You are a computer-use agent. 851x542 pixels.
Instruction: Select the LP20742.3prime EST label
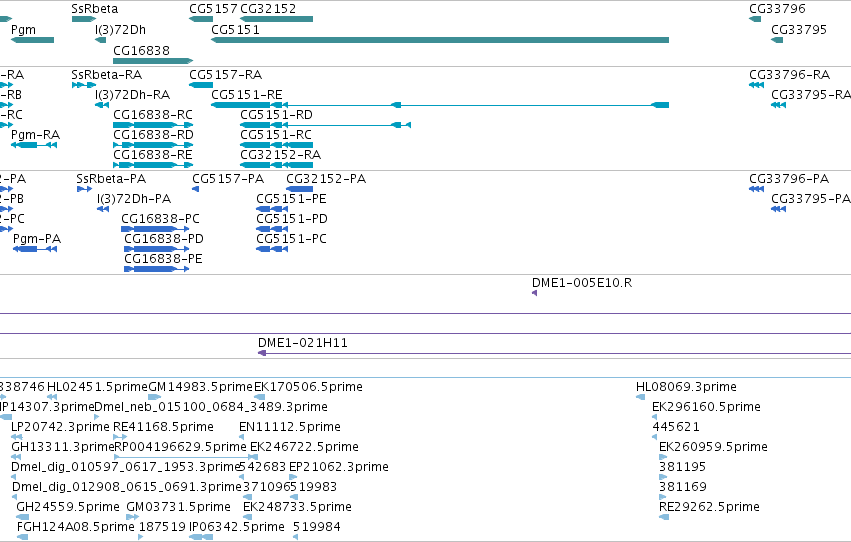60,428
